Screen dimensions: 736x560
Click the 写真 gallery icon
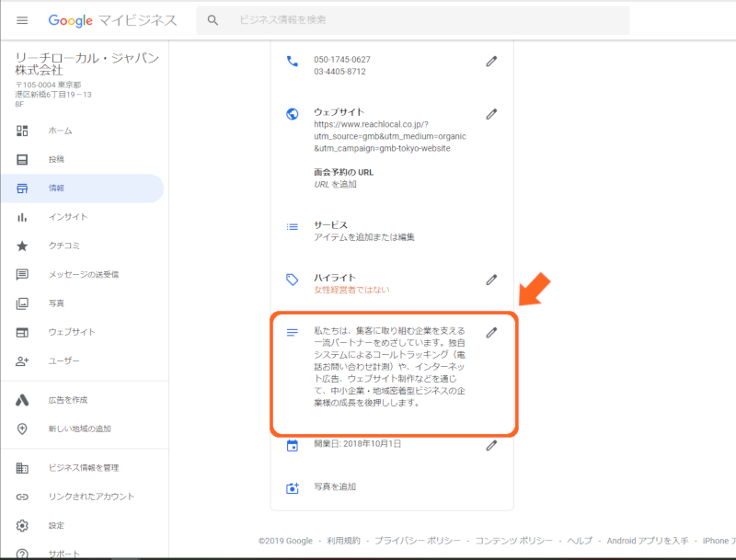point(22,303)
